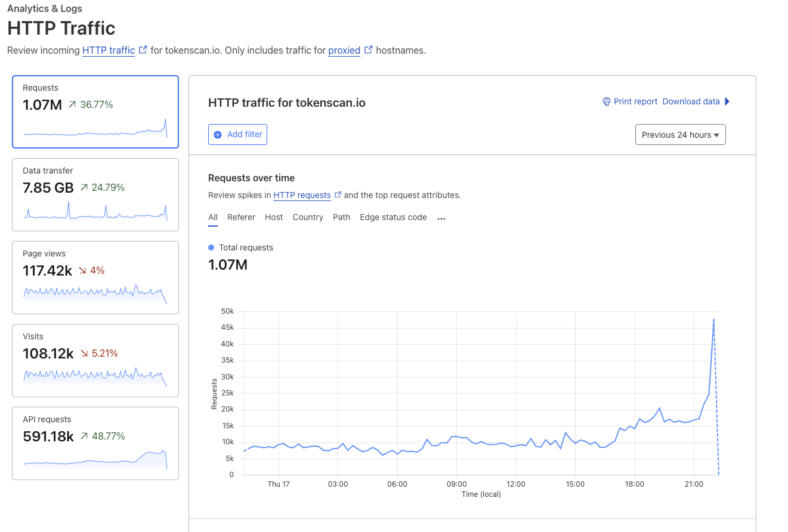This screenshot has height=532, width=788.
Task: Click the Analytics & Logs breadcrumb text
Action: coord(45,9)
